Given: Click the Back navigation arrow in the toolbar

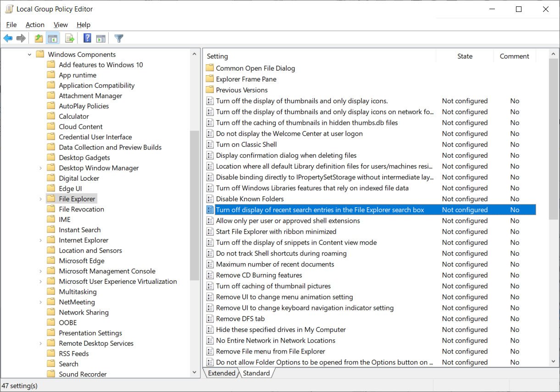Looking at the screenshot, I should pos(7,38).
